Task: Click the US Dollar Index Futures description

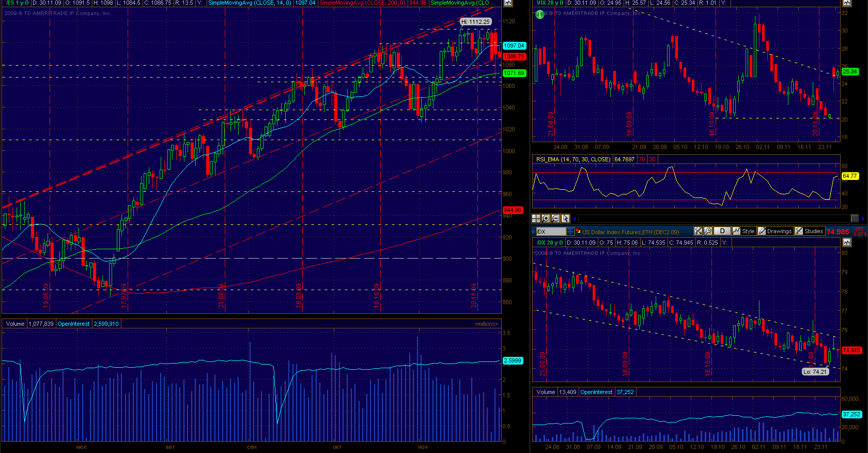Action: click(630, 232)
